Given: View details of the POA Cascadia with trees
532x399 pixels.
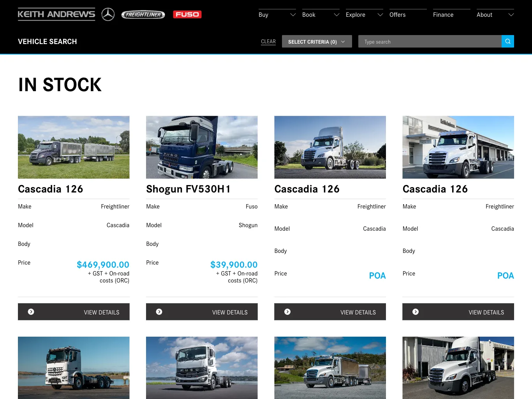Looking at the screenshot, I should 330,312.
